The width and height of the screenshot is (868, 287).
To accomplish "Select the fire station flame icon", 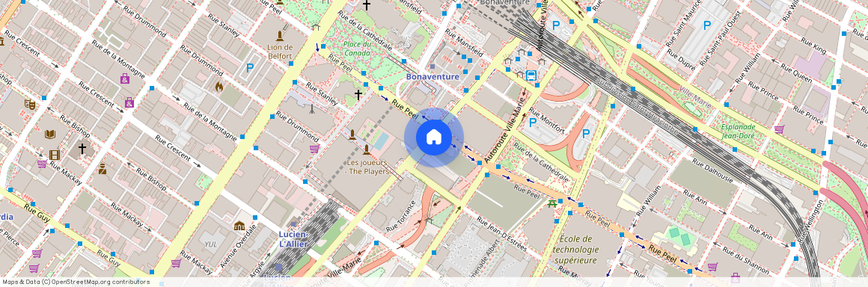I will pos(219,87).
